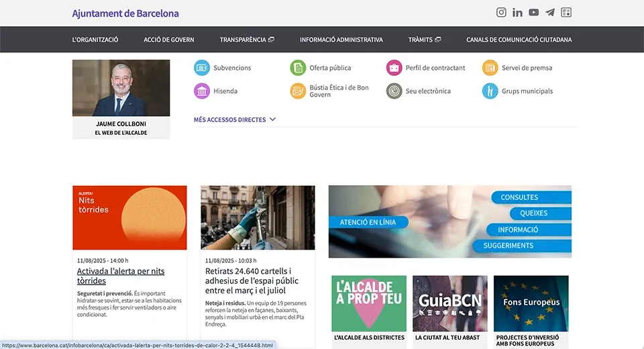Go to Ajuntament de Barcelona home logo

125,13
